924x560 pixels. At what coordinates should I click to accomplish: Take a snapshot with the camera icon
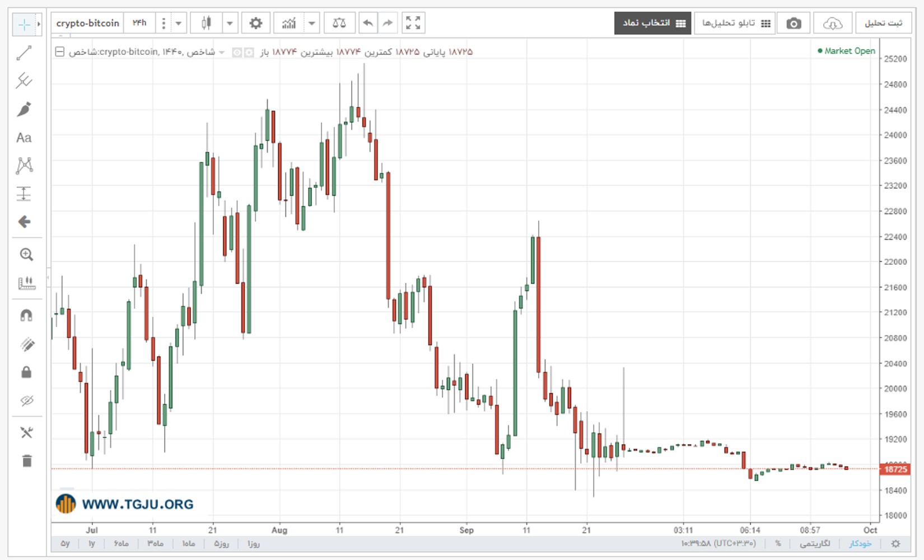[794, 24]
